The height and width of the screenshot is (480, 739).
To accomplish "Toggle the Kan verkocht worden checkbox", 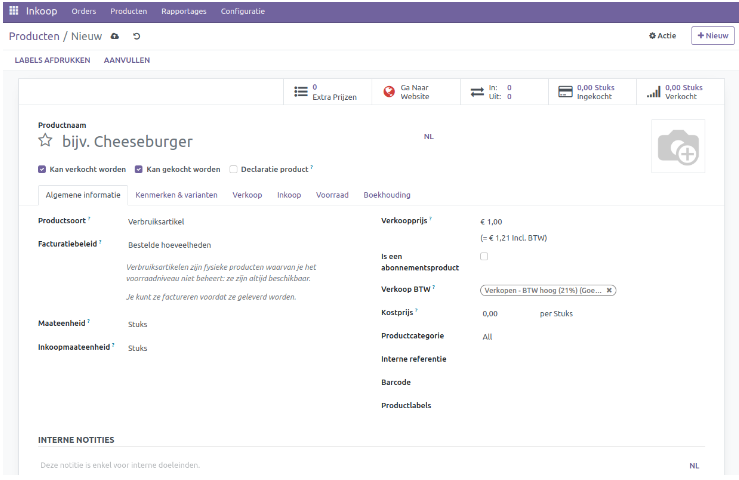I will [x=42, y=170].
